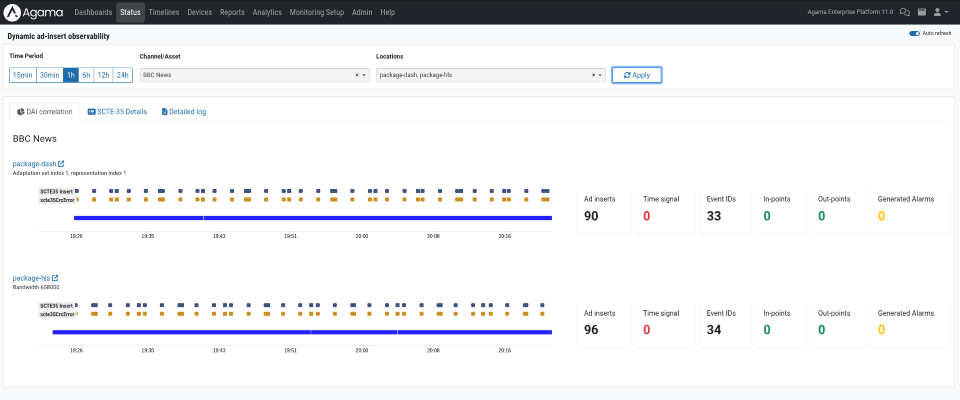Toggle the Auto refresh switch
Screen dimensions: 960x400
[914, 33]
